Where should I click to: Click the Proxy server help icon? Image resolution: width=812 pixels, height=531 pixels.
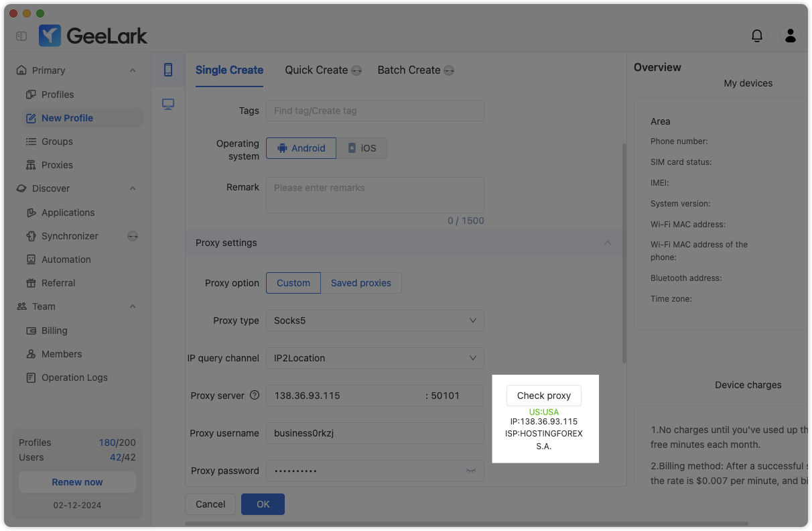pos(255,395)
